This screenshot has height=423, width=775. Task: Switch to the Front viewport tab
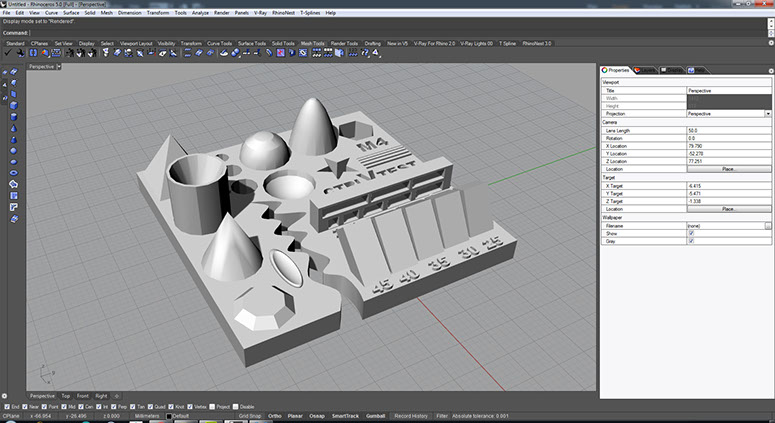coord(83,396)
